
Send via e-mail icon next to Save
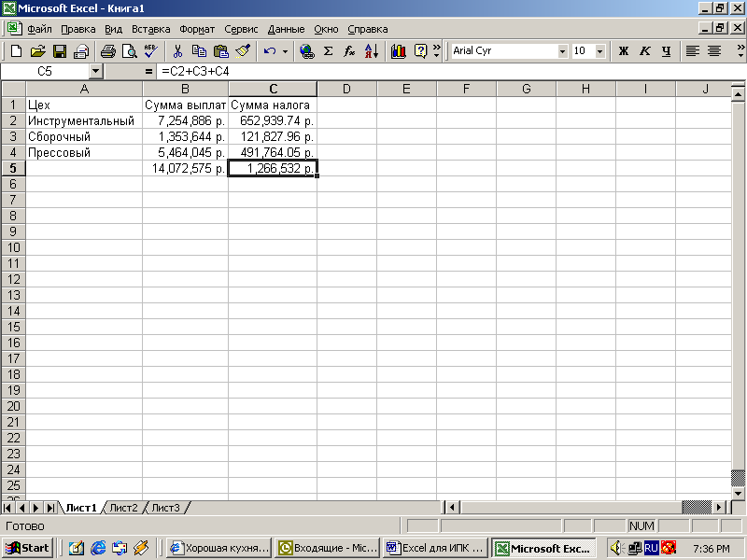coord(81,51)
